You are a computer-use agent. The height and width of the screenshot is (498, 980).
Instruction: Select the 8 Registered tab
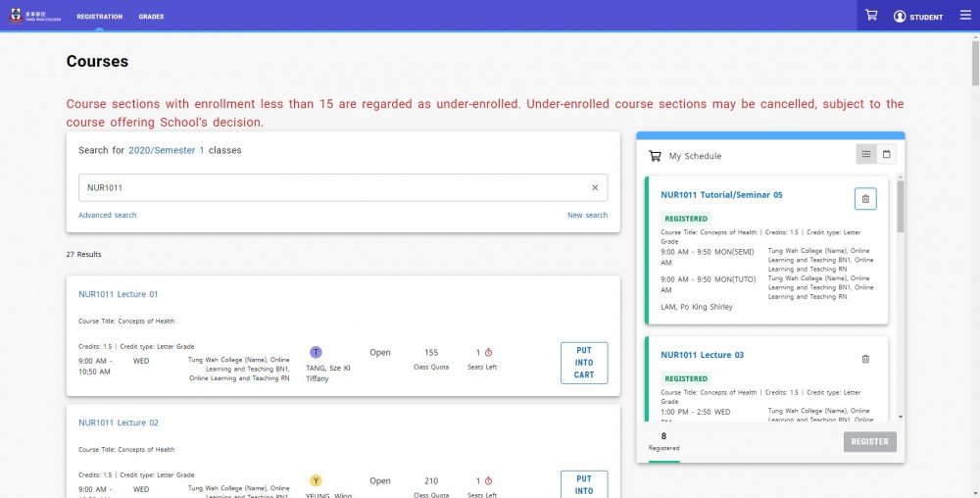tap(663, 442)
